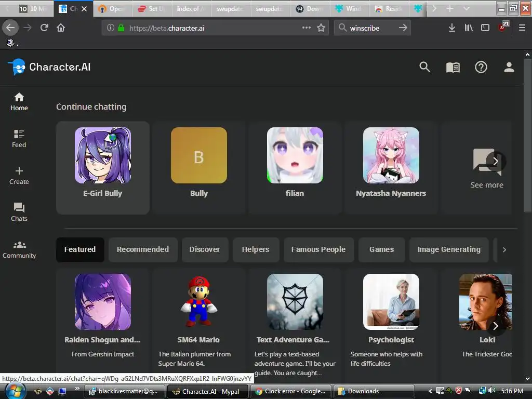This screenshot has height=399, width=532.
Task: Toggle the browser sidebar view icon
Action: coord(485,28)
